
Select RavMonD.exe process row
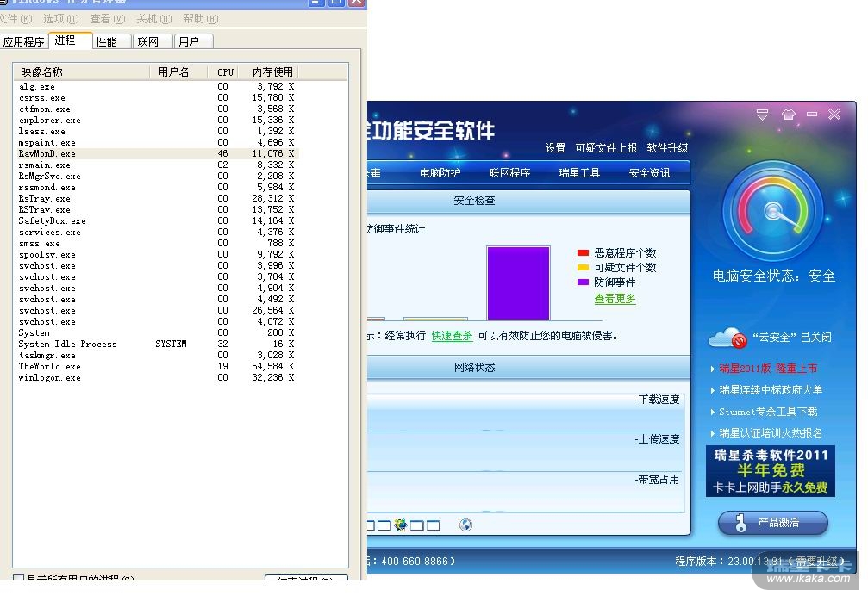tap(157, 153)
